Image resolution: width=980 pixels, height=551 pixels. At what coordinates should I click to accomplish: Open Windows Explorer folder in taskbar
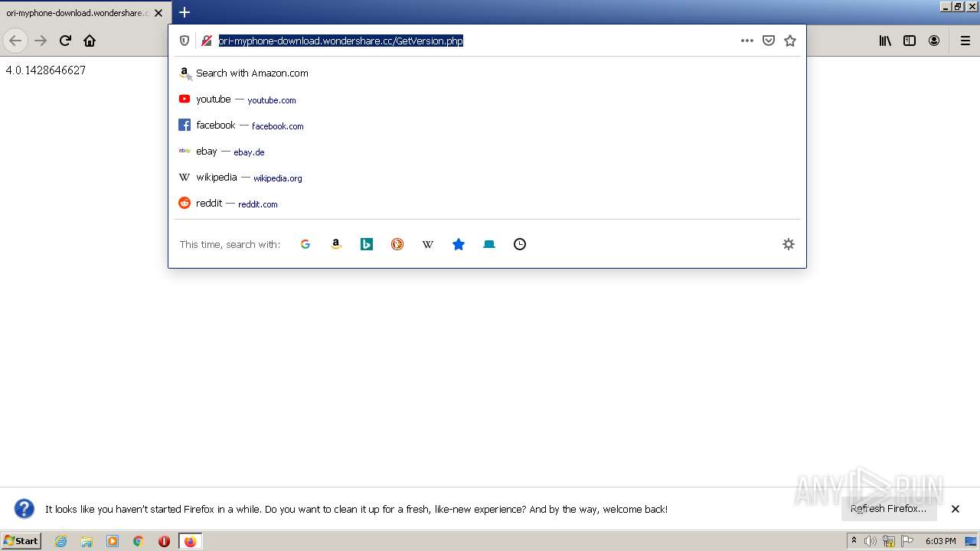(87, 541)
